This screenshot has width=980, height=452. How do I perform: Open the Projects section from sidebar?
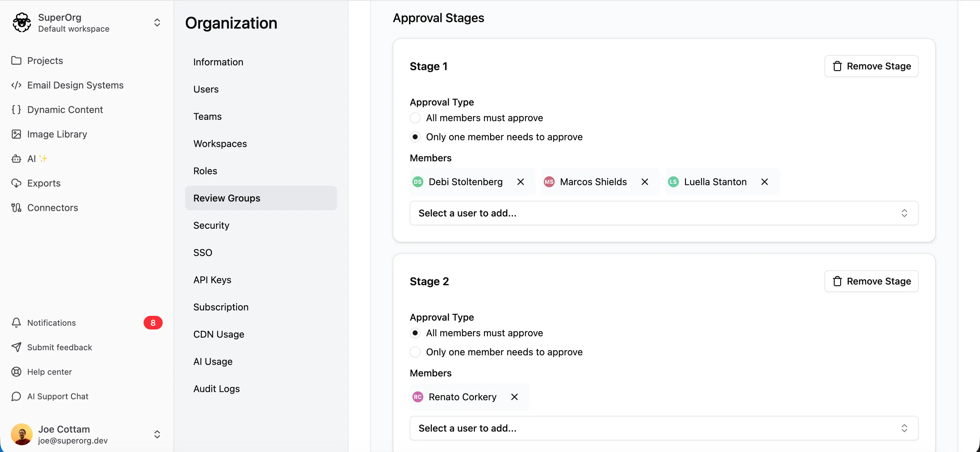tap(45, 61)
